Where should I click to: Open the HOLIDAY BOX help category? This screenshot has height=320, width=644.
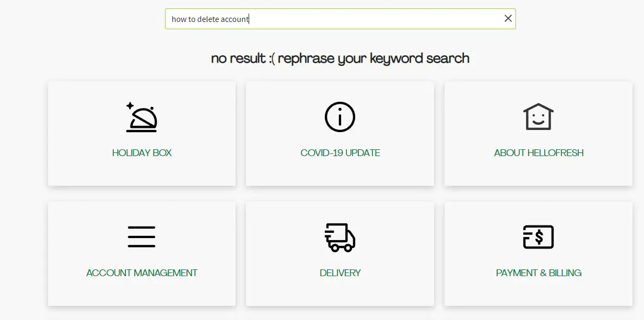pyautogui.click(x=142, y=152)
